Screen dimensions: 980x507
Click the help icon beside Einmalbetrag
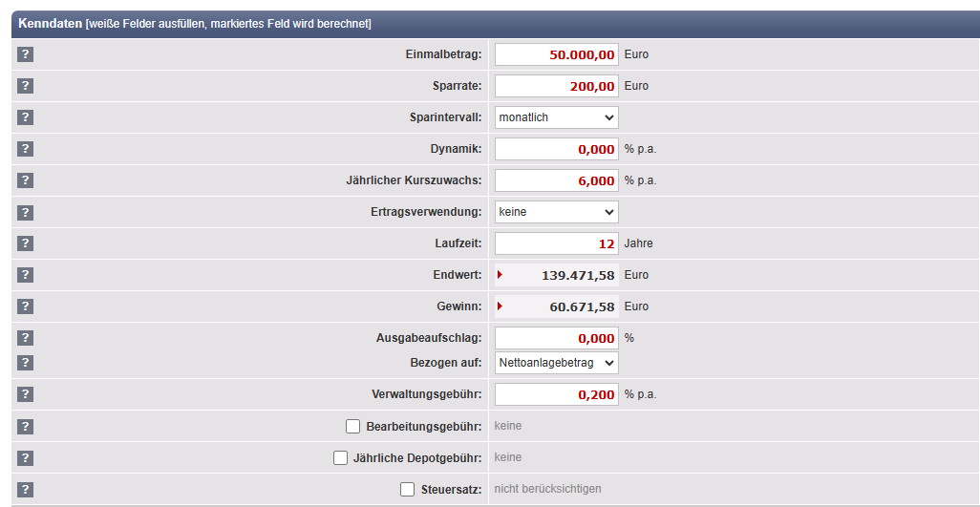[x=25, y=54]
